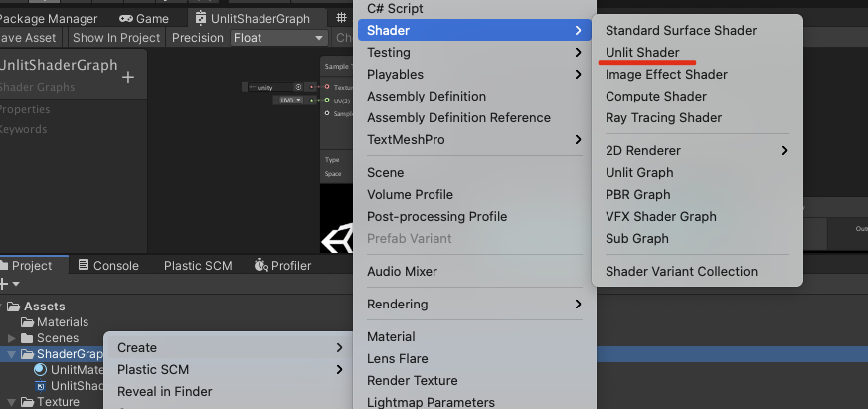Viewport: 868px width, 409px height.
Task: Select C# Script menu entry
Action: click(395, 8)
